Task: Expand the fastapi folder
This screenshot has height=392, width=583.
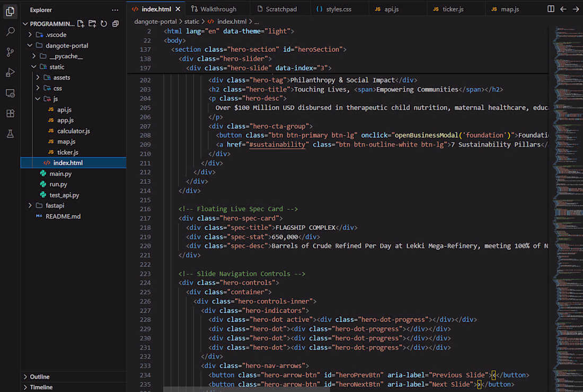Action: pyautogui.click(x=30, y=206)
